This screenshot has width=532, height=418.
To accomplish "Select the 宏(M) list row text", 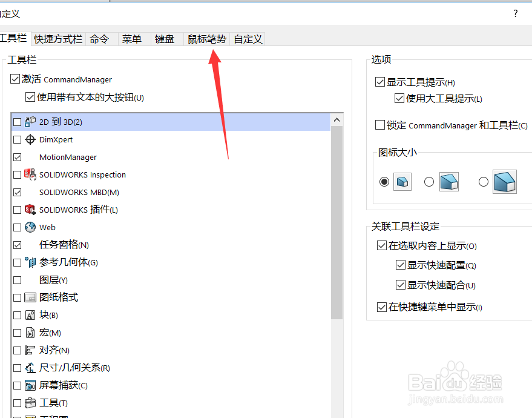I will (50, 333).
